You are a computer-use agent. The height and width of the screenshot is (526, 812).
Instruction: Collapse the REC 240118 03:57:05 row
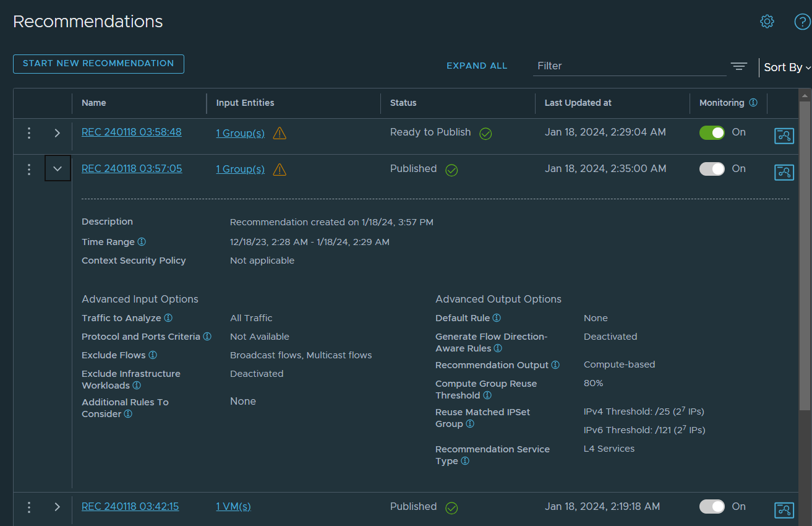(x=58, y=169)
